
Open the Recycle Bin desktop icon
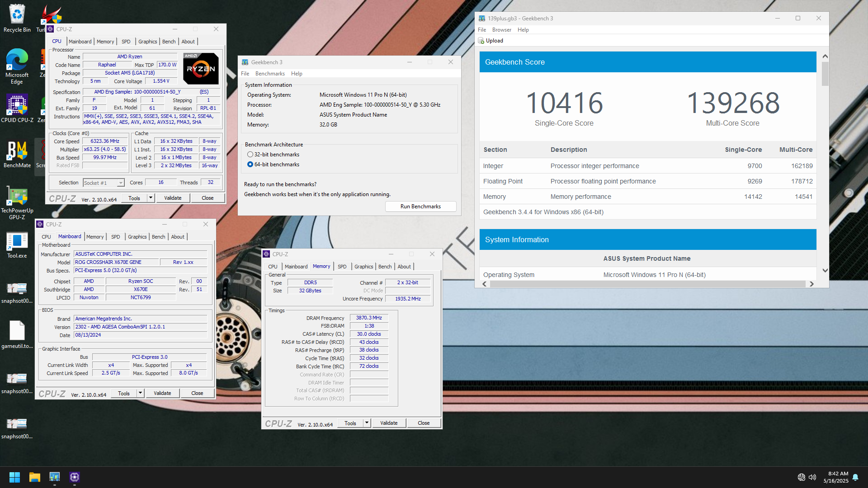17,18
